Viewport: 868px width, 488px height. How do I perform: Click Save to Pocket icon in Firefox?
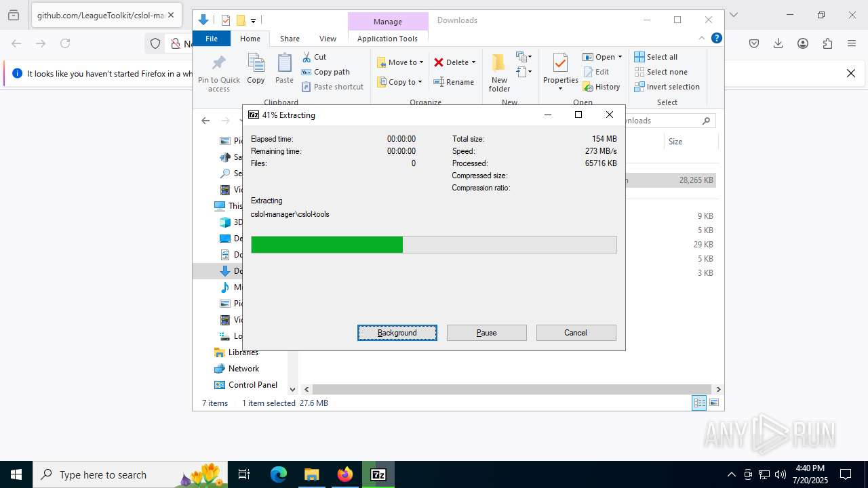pos(754,43)
